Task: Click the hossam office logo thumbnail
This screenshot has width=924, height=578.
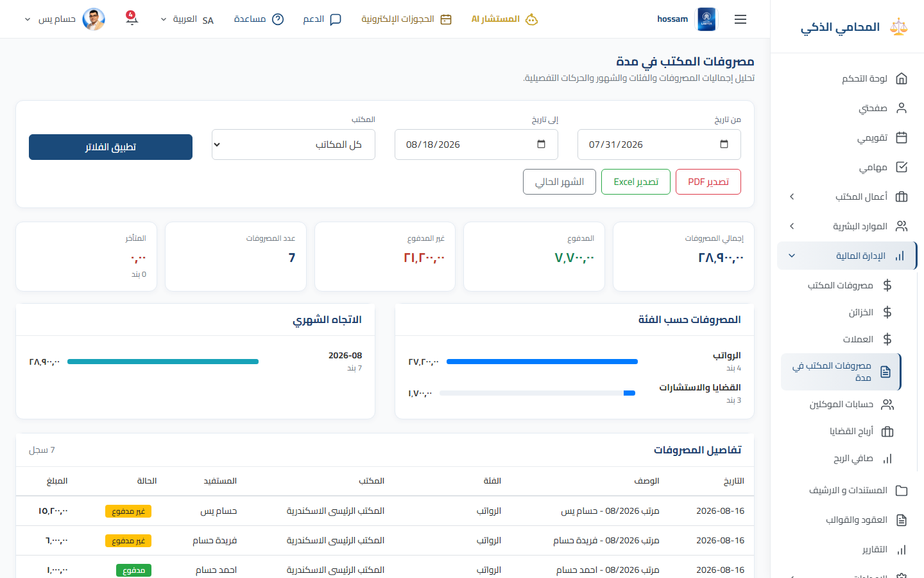Action: [x=706, y=19]
